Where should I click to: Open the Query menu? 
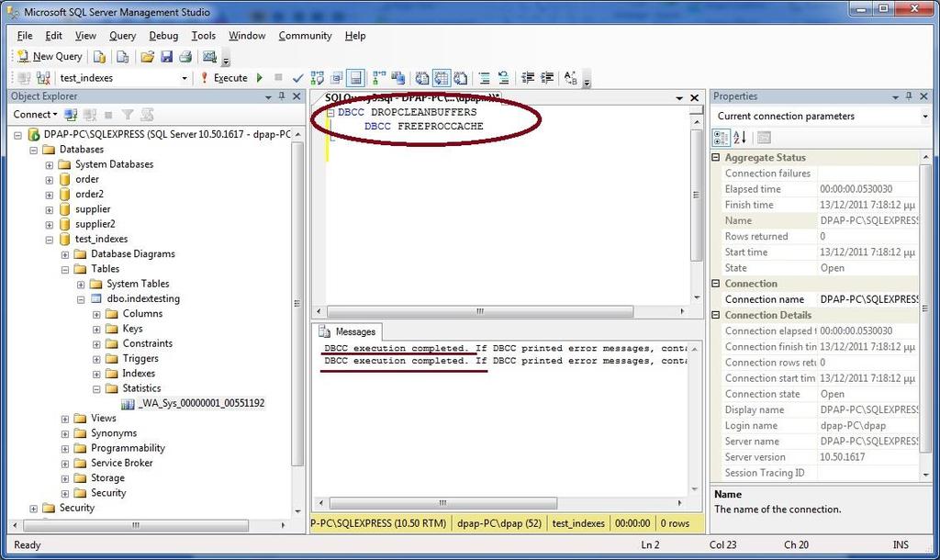coord(122,36)
